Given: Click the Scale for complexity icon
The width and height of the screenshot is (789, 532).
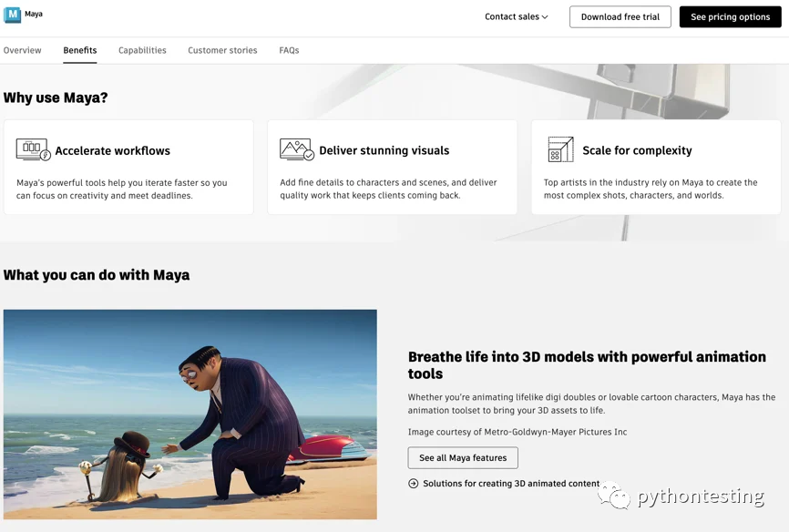Looking at the screenshot, I should click(x=560, y=150).
